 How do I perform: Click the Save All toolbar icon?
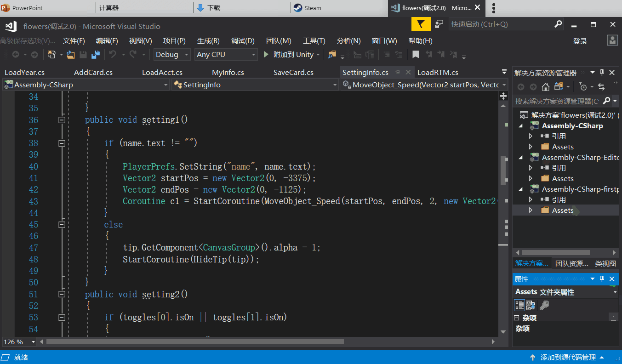coord(96,55)
